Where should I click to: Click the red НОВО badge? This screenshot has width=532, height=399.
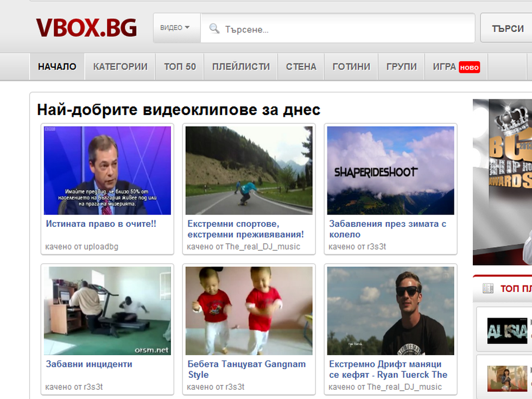[469, 67]
